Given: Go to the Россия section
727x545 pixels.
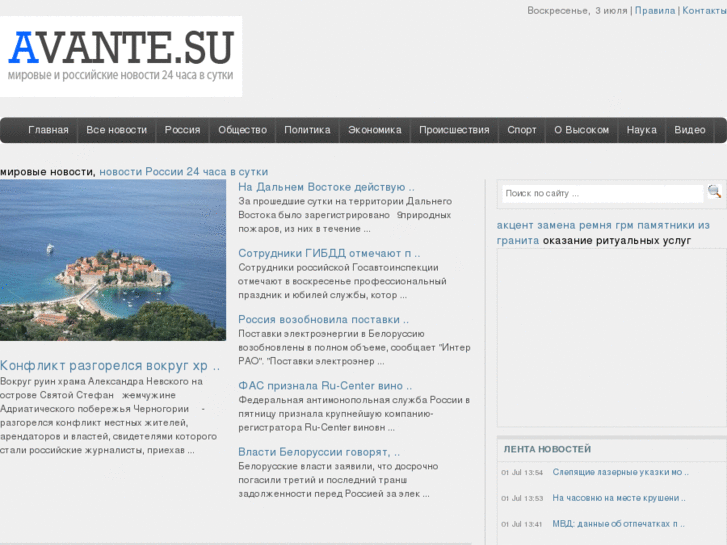Looking at the screenshot, I should click(x=182, y=130).
